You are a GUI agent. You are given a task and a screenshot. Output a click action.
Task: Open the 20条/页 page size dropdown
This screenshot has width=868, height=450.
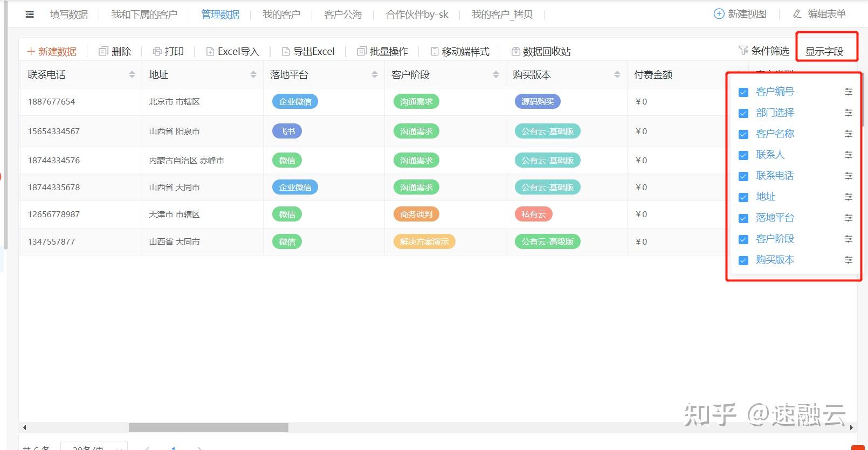tap(94, 446)
